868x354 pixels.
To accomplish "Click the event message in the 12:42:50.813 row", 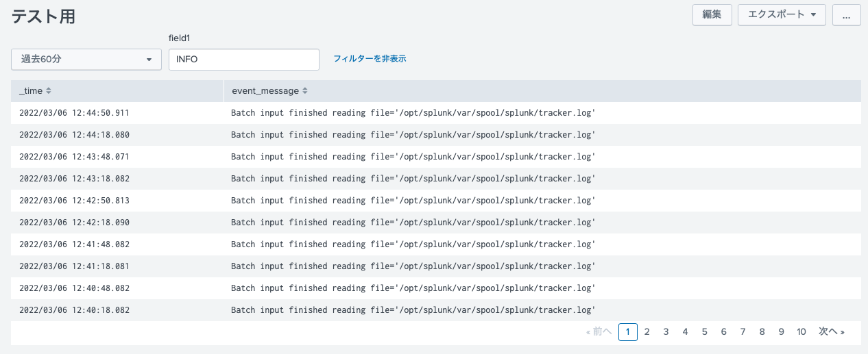I will [413, 201].
